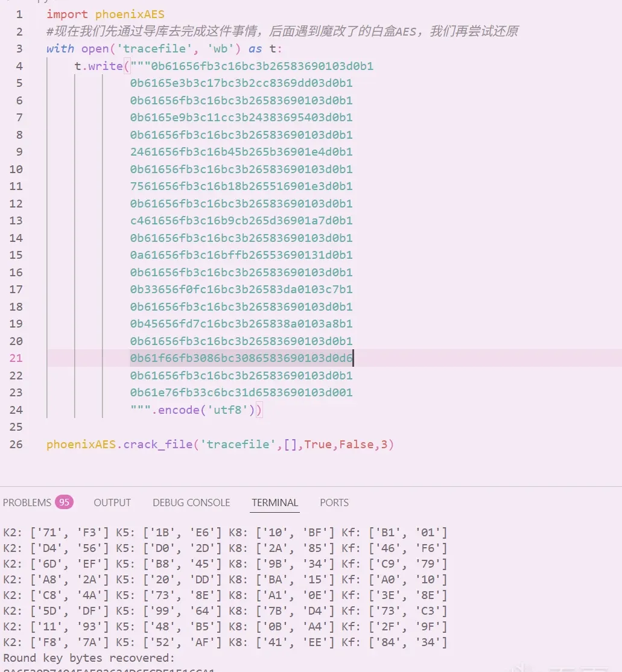Click hex string 0b6165e9b3c11cc3b24383695403d0b1
The image size is (622, 672).
pyautogui.click(x=241, y=117)
